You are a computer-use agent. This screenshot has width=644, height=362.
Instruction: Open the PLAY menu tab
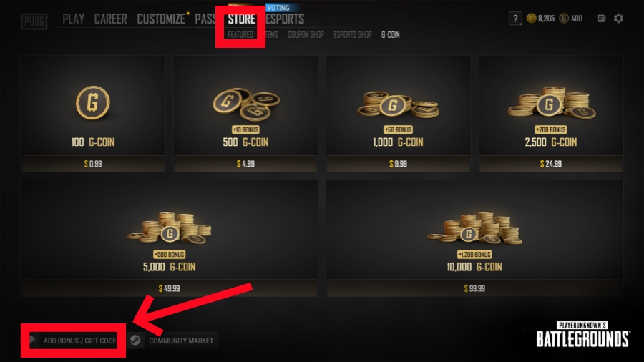[74, 19]
